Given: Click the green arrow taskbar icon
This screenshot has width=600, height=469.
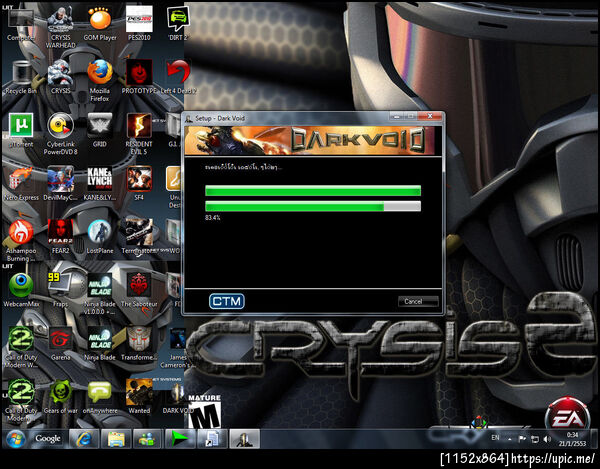Looking at the screenshot, I should pyautogui.click(x=180, y=438).
